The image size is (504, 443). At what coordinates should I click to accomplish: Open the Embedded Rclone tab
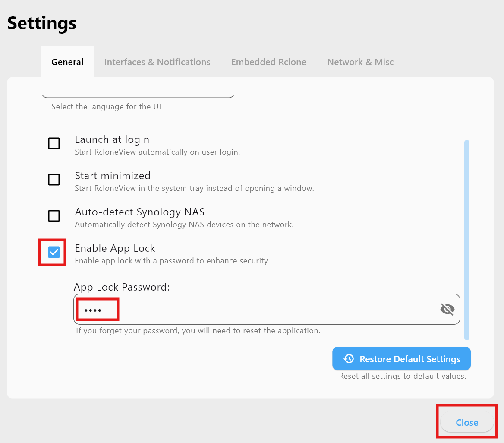pyautogui.click(x=268, y=62)
